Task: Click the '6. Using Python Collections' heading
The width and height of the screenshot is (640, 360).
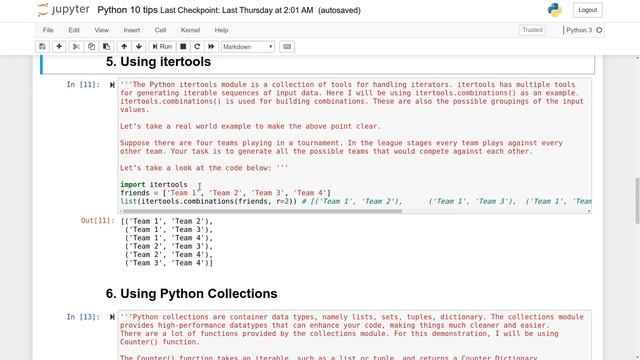Action: pos(191,293)
